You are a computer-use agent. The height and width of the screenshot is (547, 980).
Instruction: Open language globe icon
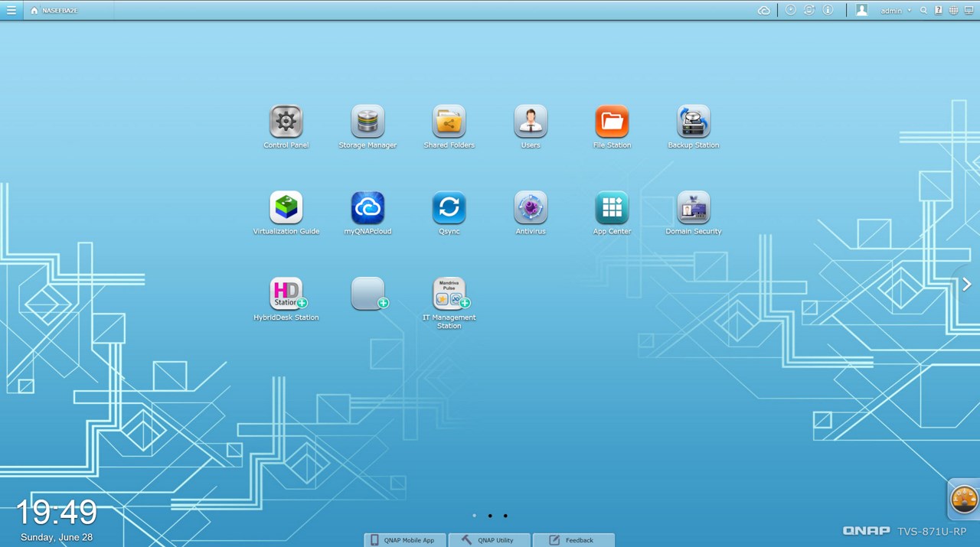click(954, 11)
